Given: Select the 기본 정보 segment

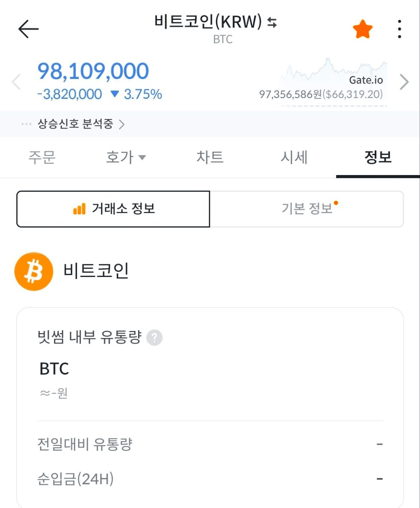Looking at the screenshot, I should (x=306, y=209).
